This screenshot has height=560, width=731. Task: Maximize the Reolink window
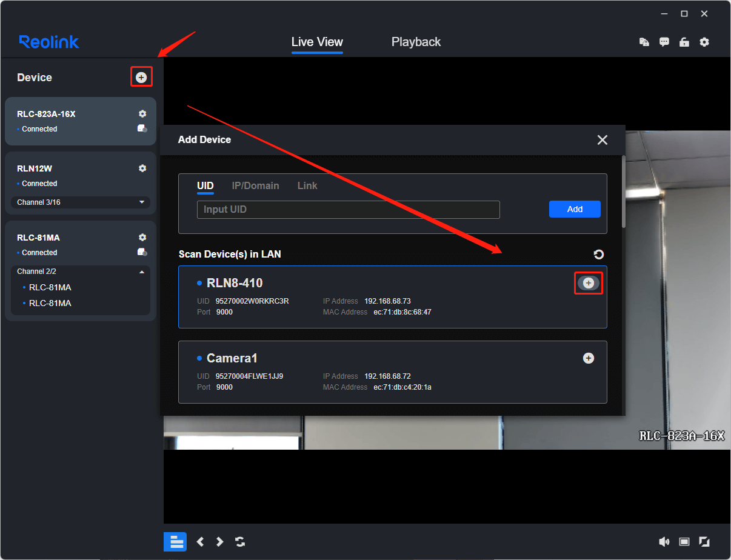click(684, 13)
